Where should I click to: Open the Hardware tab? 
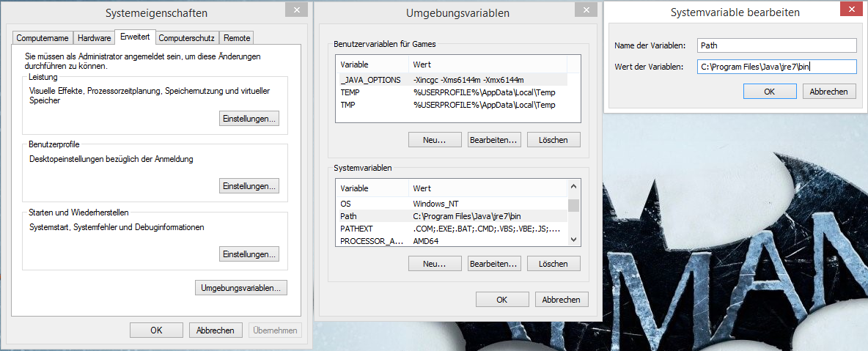pos(94,38)
